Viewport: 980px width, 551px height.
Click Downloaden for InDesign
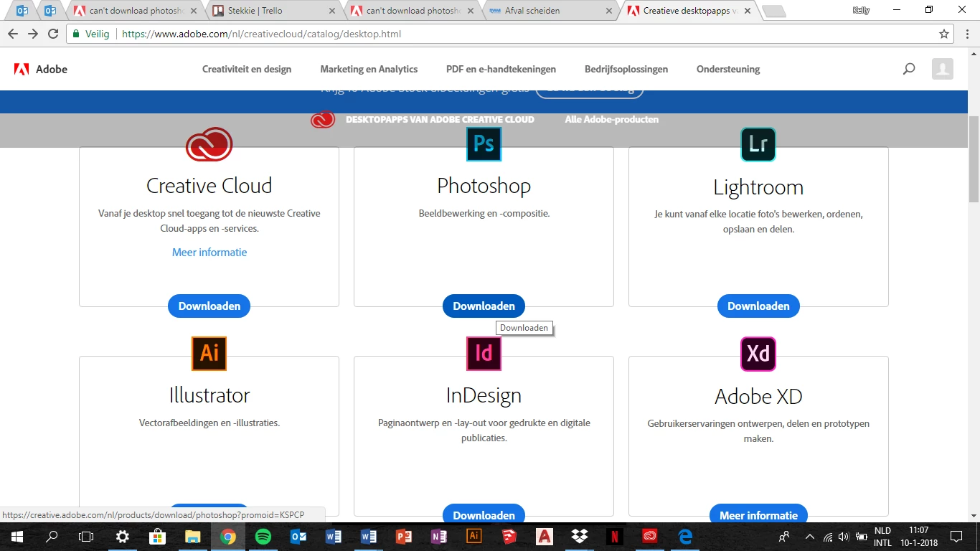[x=484, y=514]
